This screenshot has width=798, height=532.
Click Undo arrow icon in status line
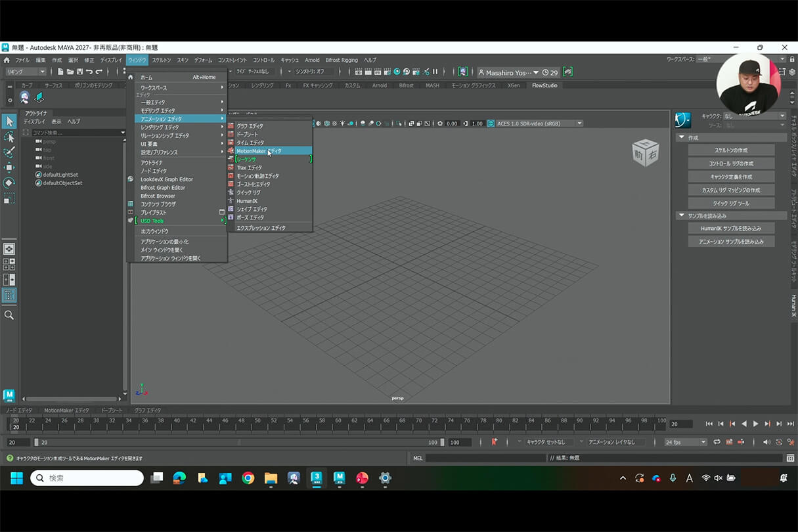click(x=89, y=72)
